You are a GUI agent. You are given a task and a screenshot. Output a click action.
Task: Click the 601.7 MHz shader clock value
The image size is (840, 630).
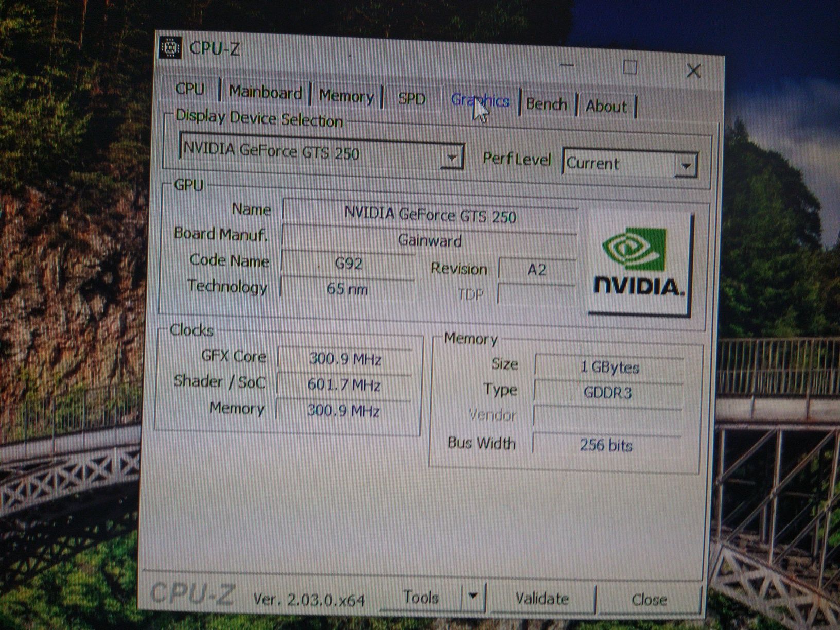coord(344,385)
